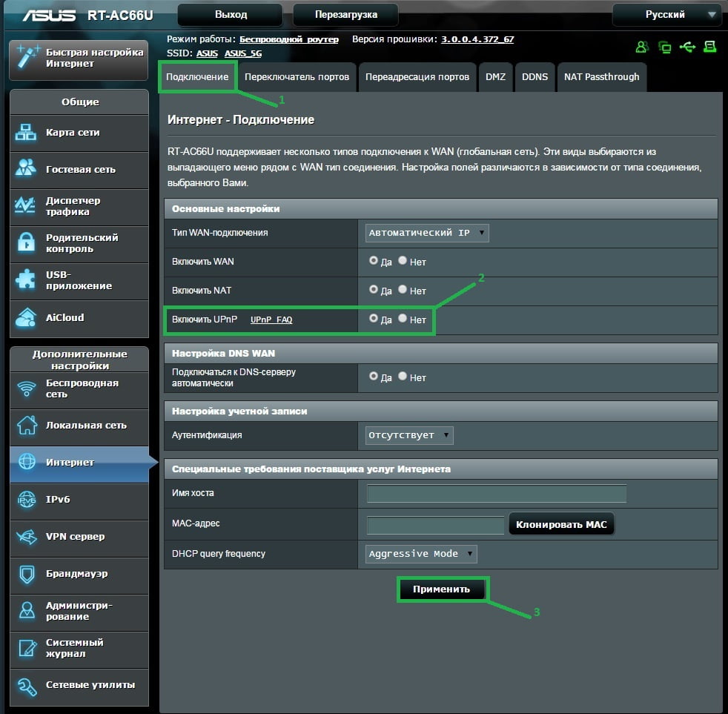Click the connected clients monitors status icon
This screenshot has width=728, height=714.
pyautogui.click(x=665, y=47)
